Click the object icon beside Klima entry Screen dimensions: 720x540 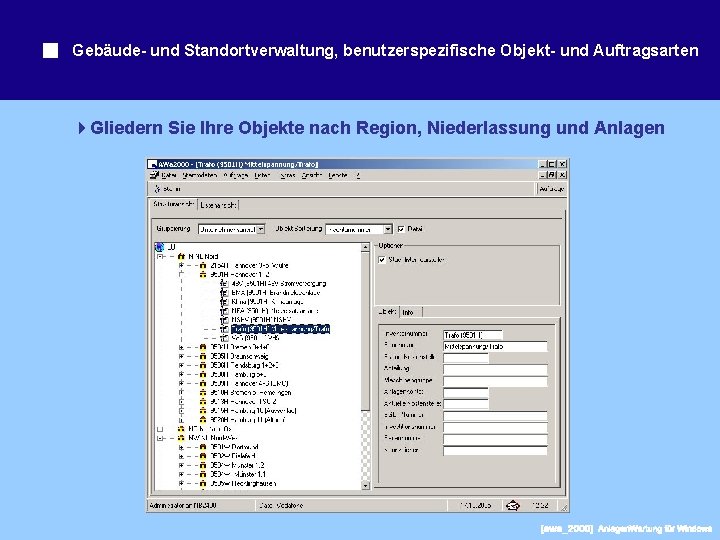[224, 302]
